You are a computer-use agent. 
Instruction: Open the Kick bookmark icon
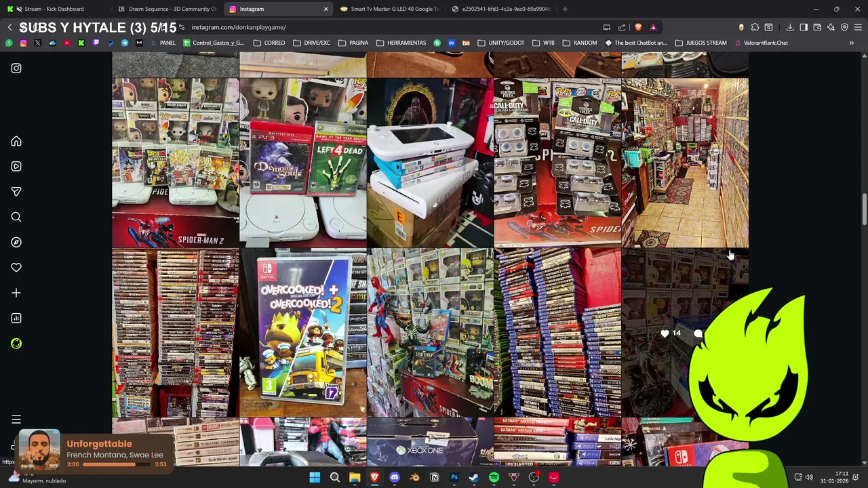coord(81,43)
